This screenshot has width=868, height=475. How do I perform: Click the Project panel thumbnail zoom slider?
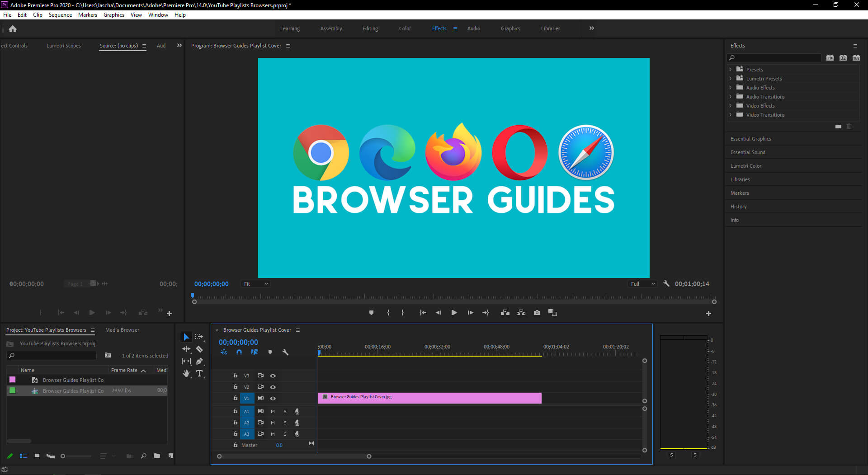pos(76,456)
